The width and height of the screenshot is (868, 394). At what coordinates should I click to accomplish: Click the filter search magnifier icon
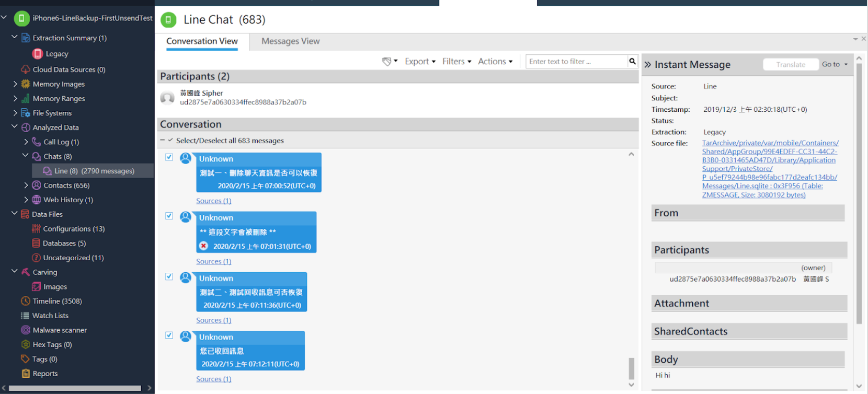pyautogui.click(x=633, y=62)
